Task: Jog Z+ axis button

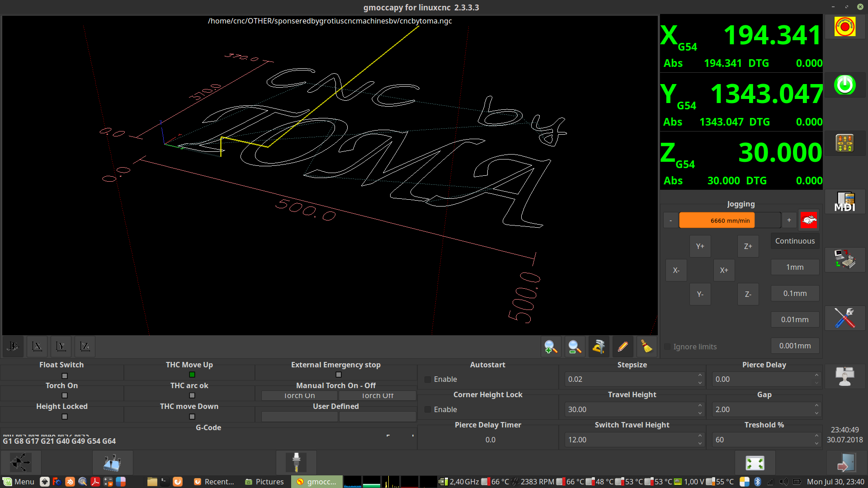Action: tap(748, 246)
